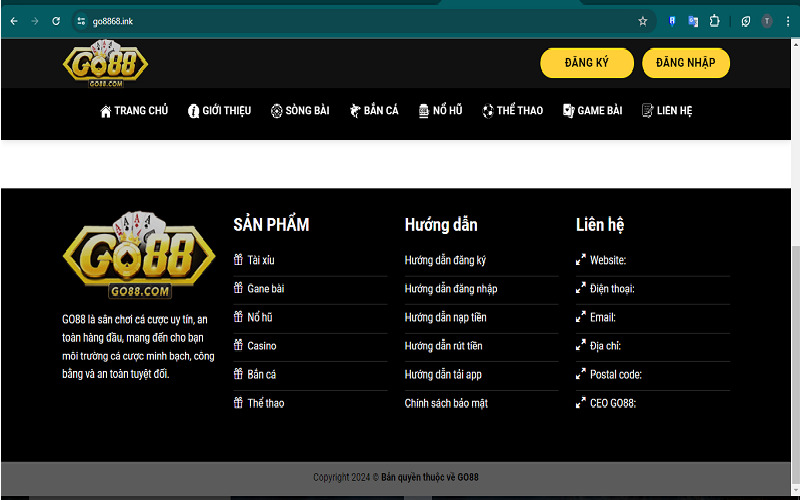This screenshot has width=800, height=500.
Task: Open the Bitwarden shield extension icon
Action: (672, 21)
